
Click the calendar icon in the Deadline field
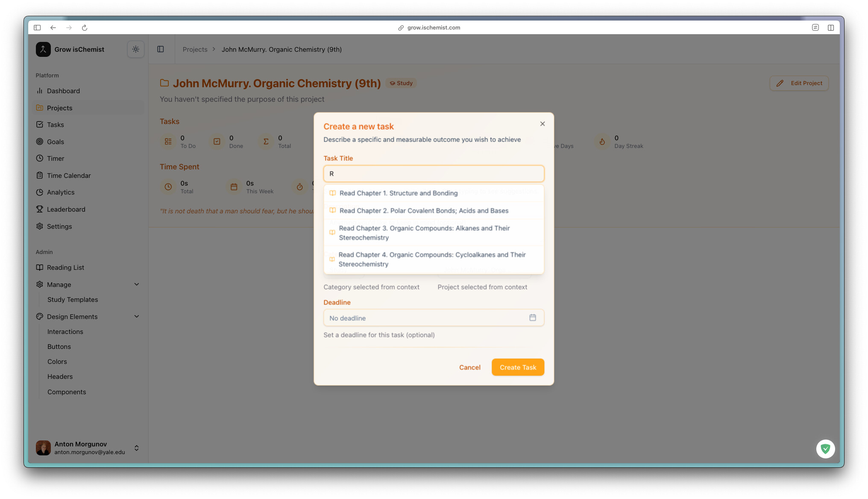532,318
